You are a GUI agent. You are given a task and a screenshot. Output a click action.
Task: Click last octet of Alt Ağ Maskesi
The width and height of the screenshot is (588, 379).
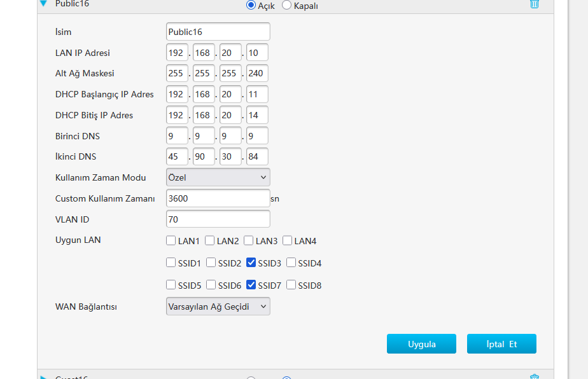pos(257,74)
